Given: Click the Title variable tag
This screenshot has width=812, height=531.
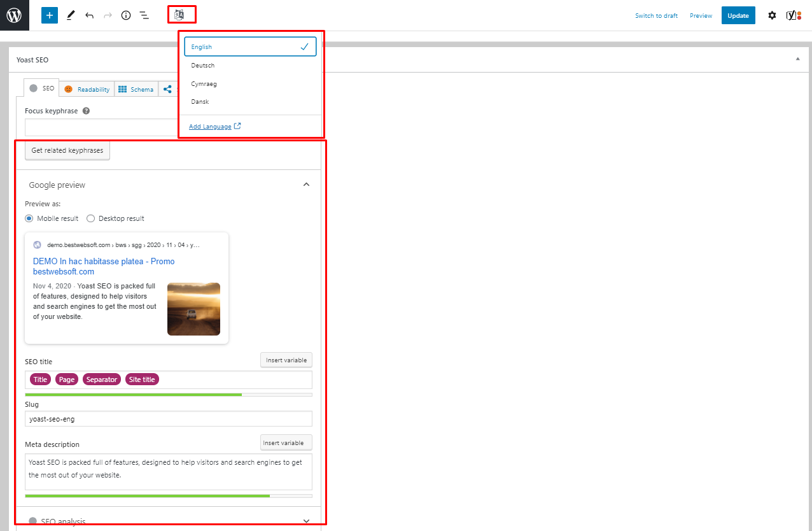Looking at the screenshot, I should tap(40, 379).
